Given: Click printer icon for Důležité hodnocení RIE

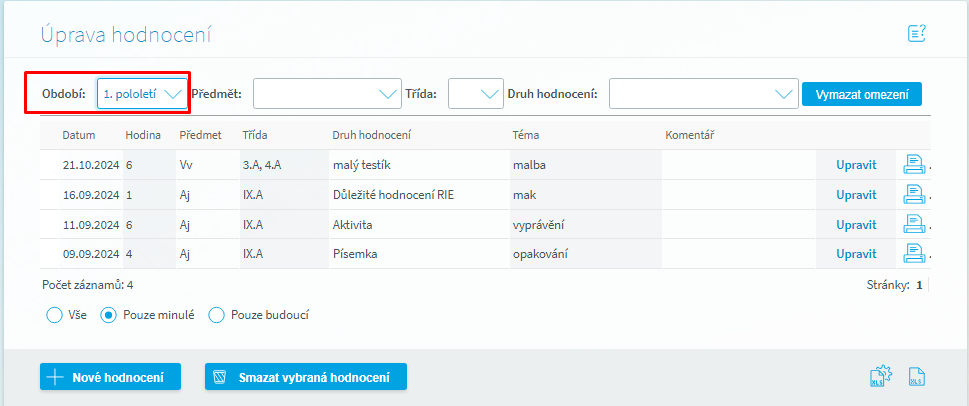Looking at the screenshot, I should (x=914, y=195).
